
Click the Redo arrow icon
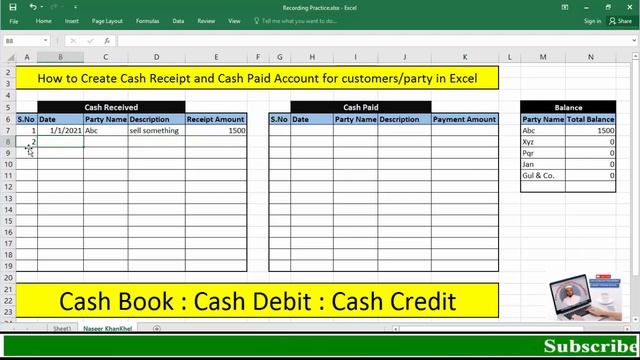coord(54,7)
